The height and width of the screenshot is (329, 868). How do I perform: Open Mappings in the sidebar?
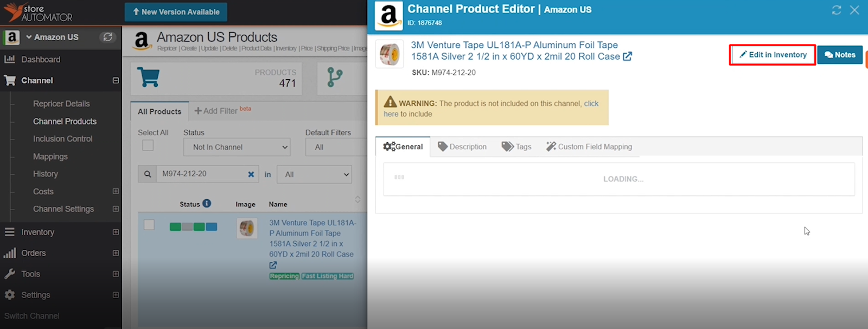pyautogui.click(x=50, y=156)
